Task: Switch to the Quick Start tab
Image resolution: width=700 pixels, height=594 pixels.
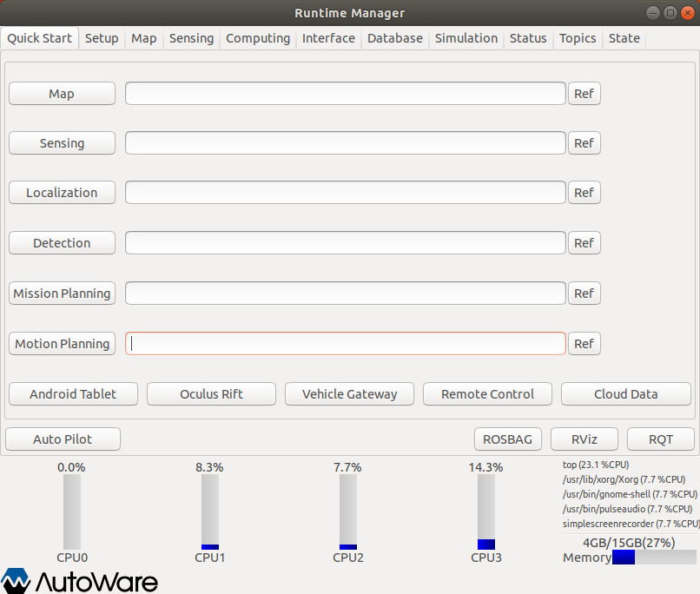Action: [x=40, y=38]
